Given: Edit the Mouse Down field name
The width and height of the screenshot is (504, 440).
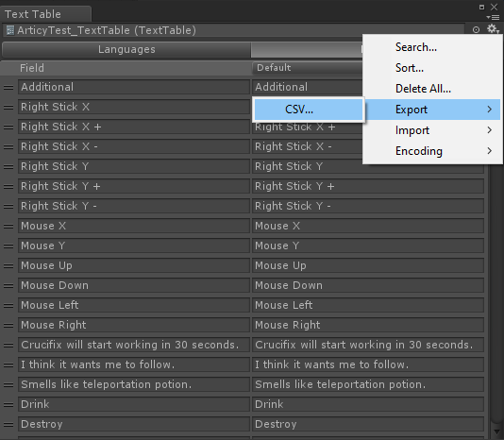Looking at the screenshot, I should point(134,285).
